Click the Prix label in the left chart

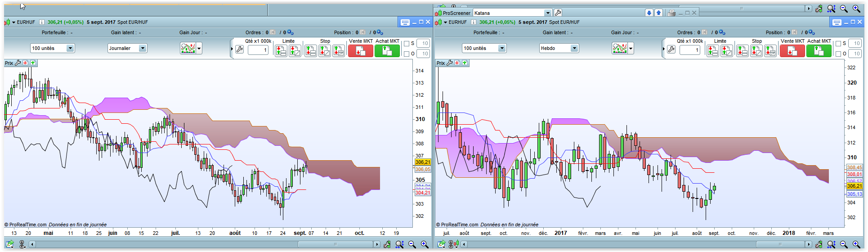pos(9,63)
